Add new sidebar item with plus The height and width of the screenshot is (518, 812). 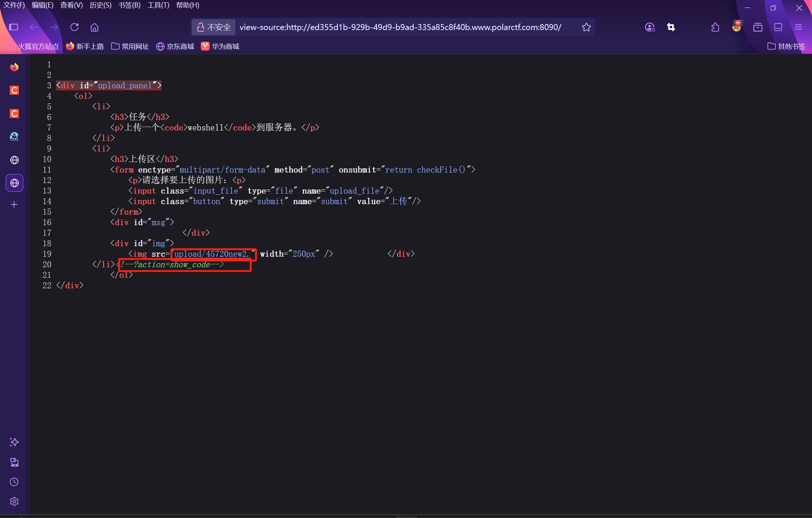pyautogui.click(x=14, y=204)
